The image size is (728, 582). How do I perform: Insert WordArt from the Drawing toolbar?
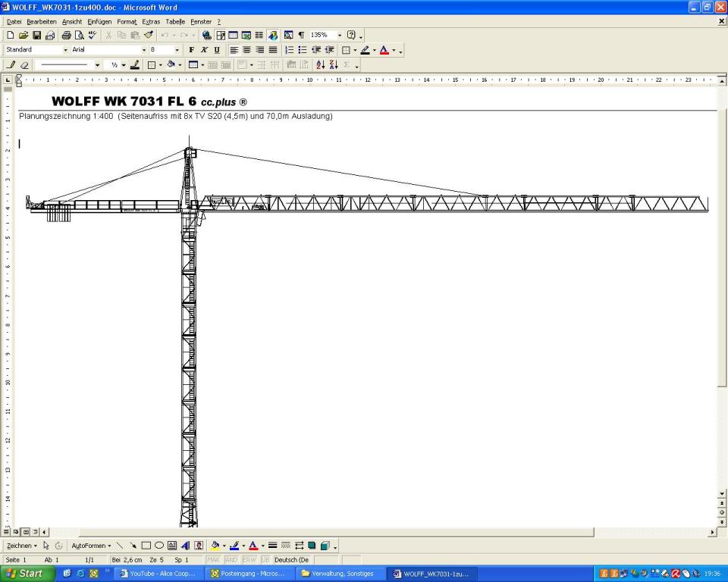tap(185, 546)
